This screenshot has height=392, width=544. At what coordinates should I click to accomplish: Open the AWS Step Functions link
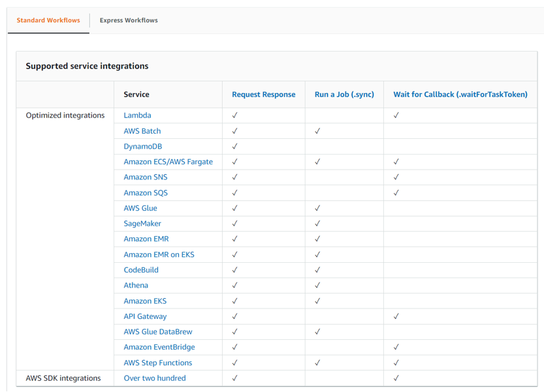click(156, 363)
